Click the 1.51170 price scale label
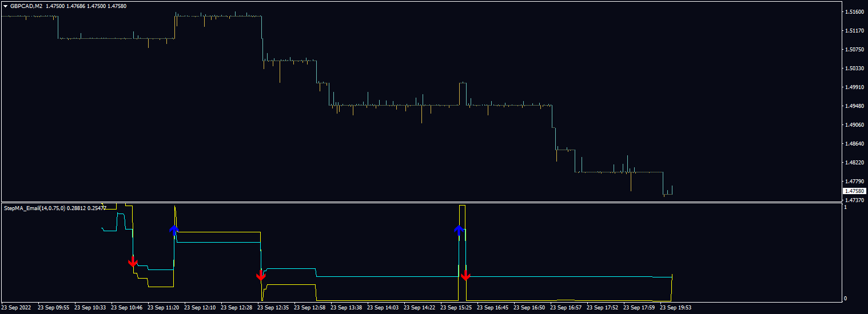 click(854, 30)
